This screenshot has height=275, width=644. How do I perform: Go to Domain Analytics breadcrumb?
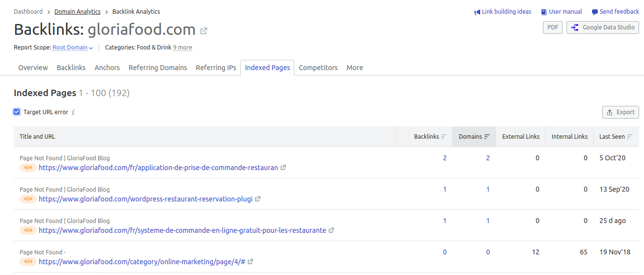[x=77, y=11]
